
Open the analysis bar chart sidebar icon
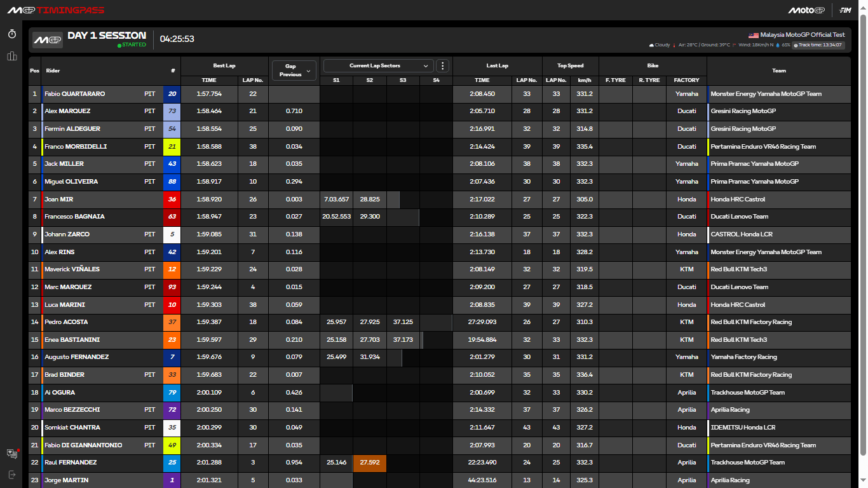pyautogui.click(x=11, y=56)
